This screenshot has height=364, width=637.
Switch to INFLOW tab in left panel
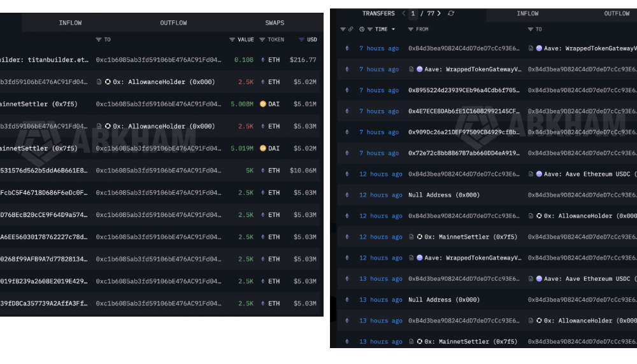tap(70, 23)
